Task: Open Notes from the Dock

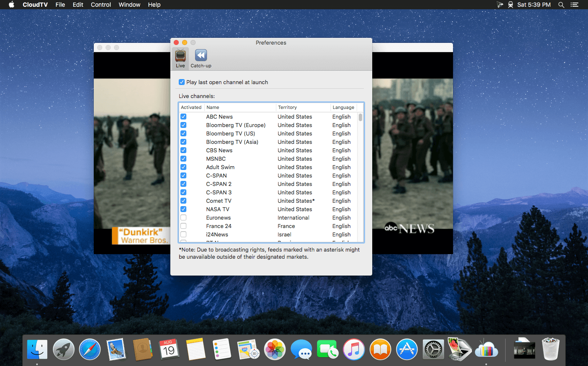Action: 196,349
